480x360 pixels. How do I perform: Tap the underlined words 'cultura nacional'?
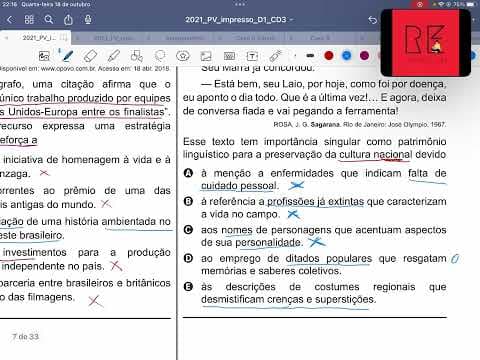click(376, 155)
